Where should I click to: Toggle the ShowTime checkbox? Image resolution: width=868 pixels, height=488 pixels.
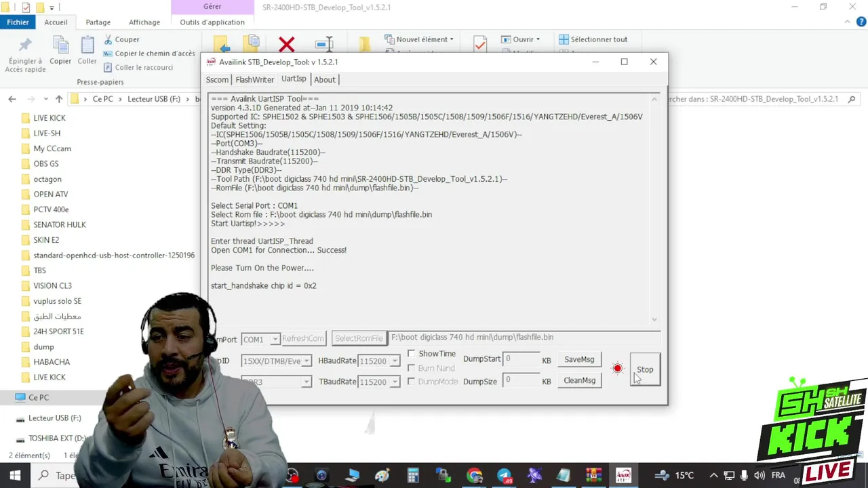click(x=412, y=354)
